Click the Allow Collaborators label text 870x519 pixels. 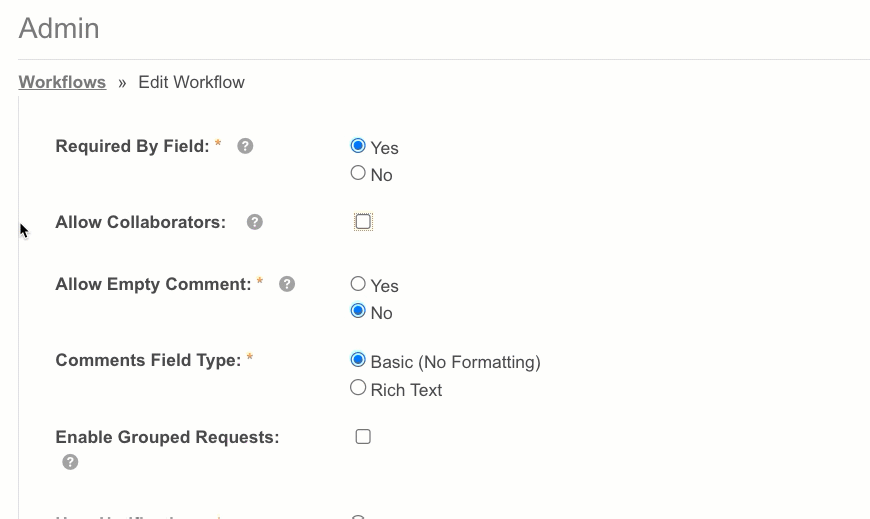(140, 222)
